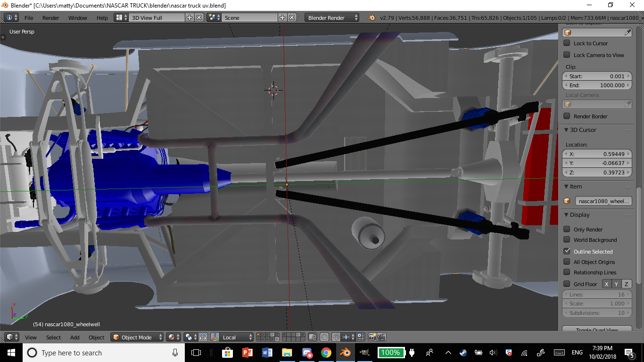This screenshot has width=644, height=362.
Task: Pick Lock to Object with eyedropper
Action: tap(627, 32)
